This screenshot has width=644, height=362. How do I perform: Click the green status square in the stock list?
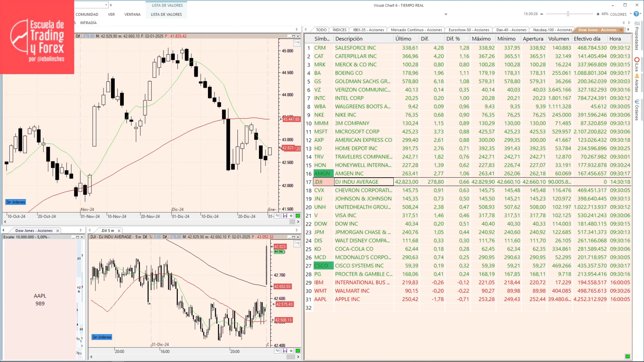(627, 356)
